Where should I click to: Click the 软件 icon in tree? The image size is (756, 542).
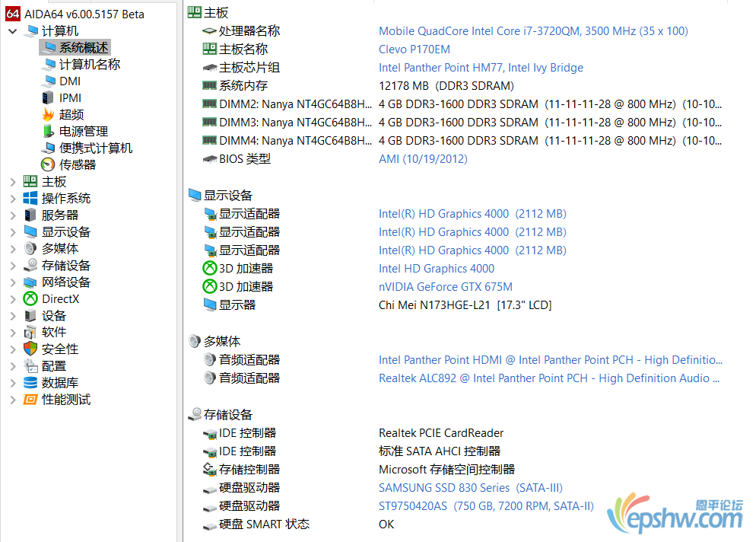point(30,332)
